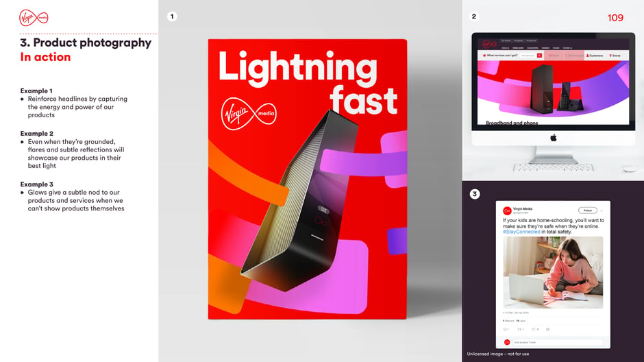Click the 'Contact us' menu item on iMac website

point(567,48)
